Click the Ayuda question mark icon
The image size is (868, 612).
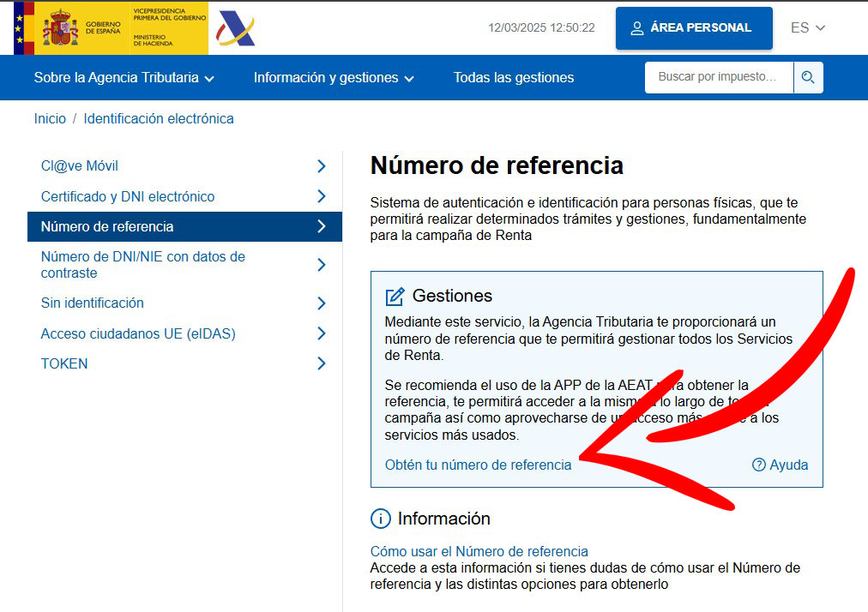click(x=758, y=465)
